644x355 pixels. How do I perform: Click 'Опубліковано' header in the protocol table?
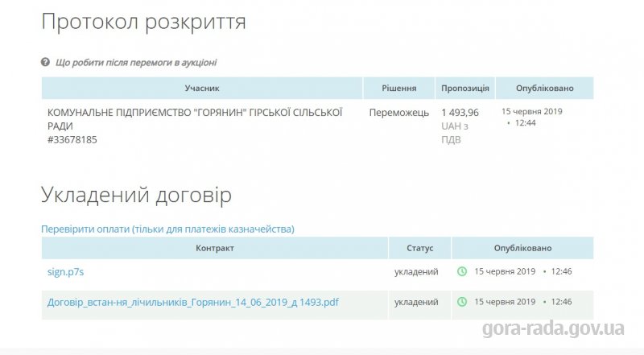pyautogui.click(x=545, y=88)
